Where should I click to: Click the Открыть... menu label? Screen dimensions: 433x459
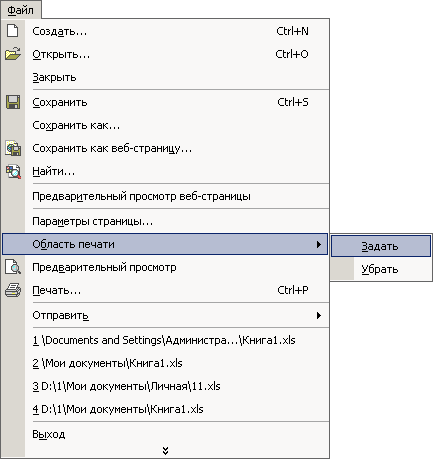61,54
